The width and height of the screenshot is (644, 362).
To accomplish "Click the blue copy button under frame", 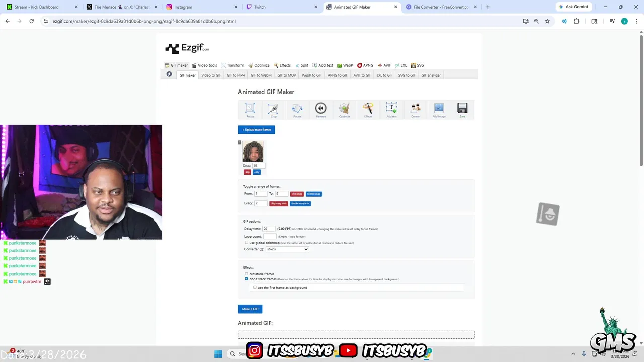I will [x=257, y=172].
